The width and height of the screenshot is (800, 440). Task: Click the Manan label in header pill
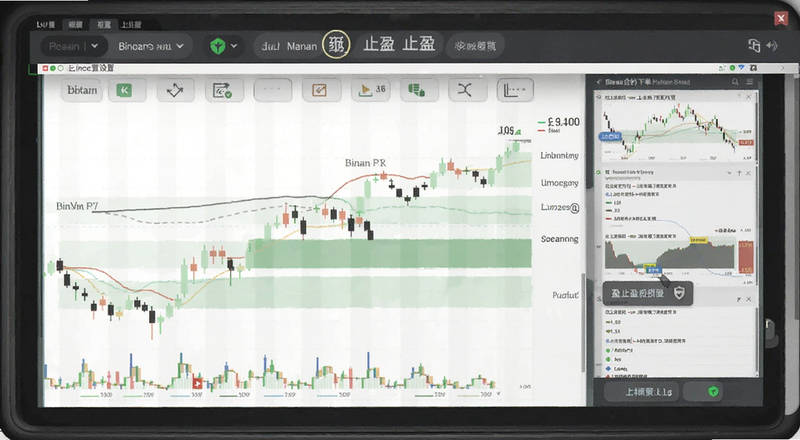[302, 46]
